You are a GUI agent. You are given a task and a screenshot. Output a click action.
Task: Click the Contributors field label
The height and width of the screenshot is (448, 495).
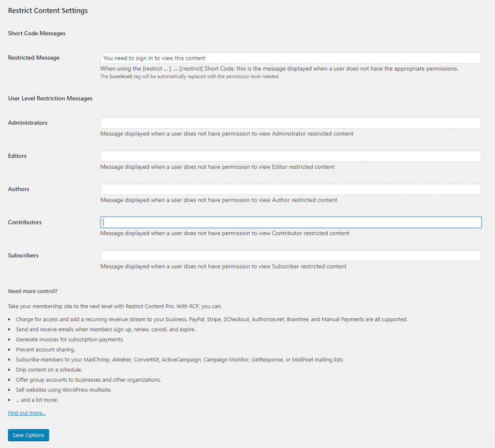click(x=25, y=222)
